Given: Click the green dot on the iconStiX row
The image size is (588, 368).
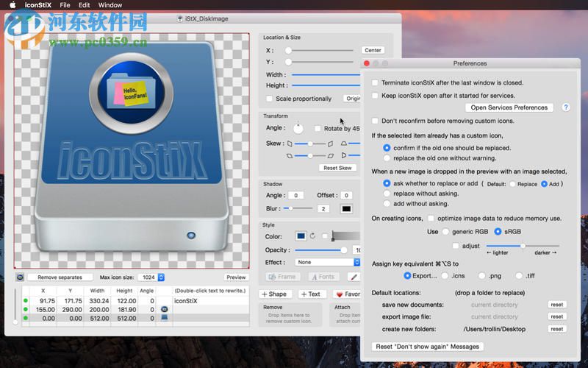Looking at the screenshot, I should 25,300.
